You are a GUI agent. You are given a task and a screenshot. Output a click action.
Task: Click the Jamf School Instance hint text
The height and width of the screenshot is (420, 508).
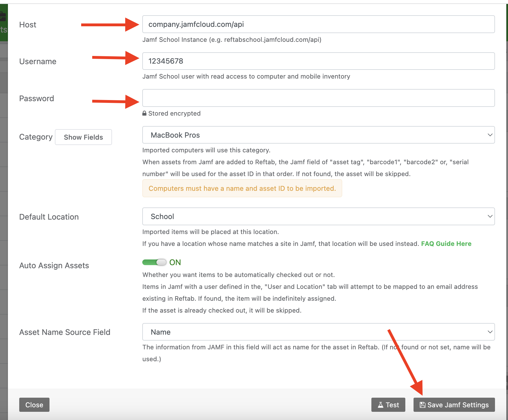click(x=232, y=40)
